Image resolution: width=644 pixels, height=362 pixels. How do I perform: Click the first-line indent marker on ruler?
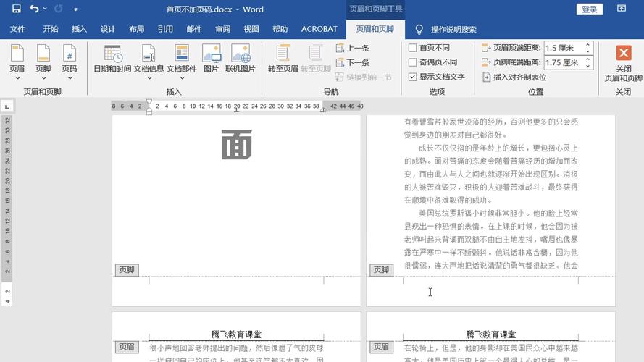[149, 102]
